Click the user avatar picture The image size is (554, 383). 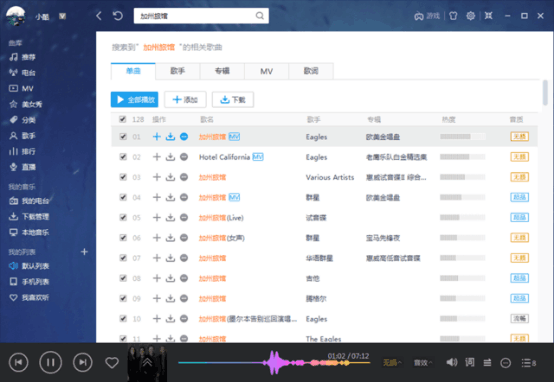tap(16, 16)
